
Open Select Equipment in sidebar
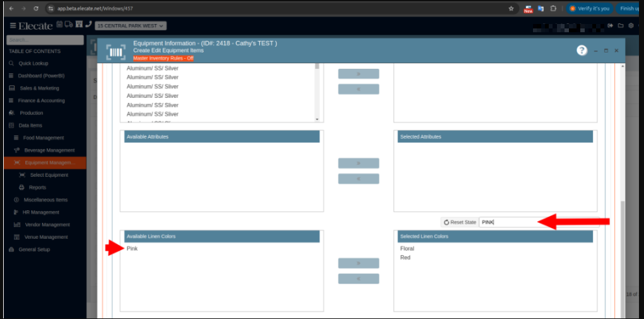tap(49, 175)
